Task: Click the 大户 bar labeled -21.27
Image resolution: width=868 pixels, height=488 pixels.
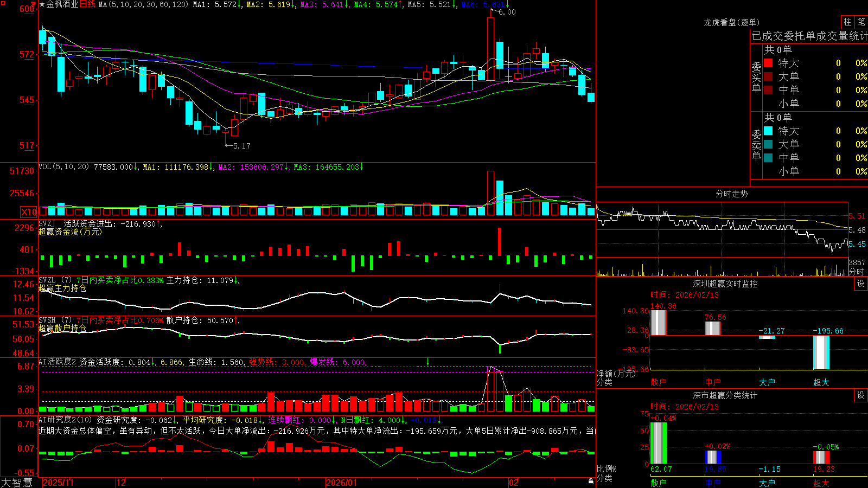Action: 767,337
